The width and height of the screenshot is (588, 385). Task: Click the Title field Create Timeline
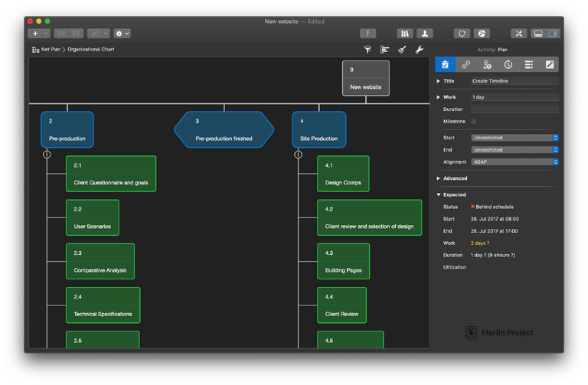tap(514, 81)
